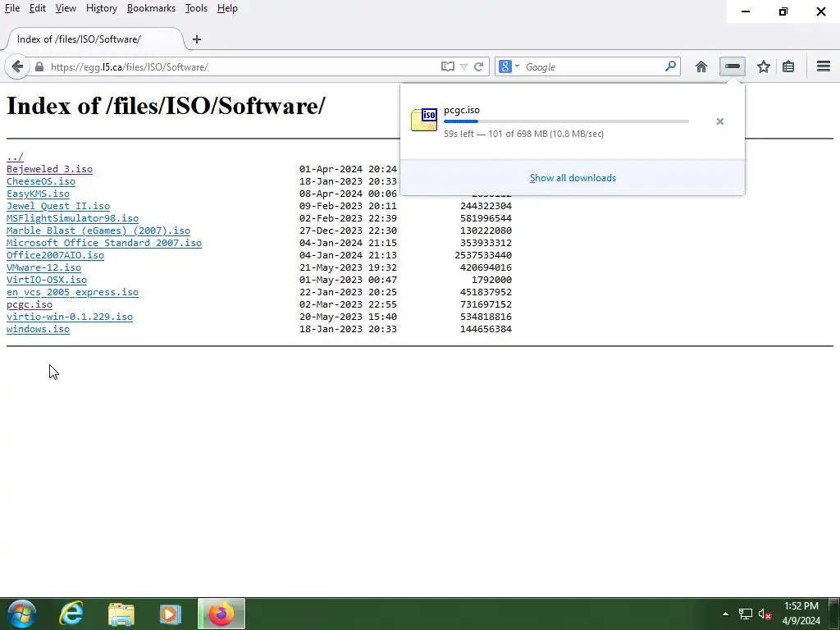840x630 pixels.
Task: Click the VMware-12.iso link
Action: click(x=44, y=268)
